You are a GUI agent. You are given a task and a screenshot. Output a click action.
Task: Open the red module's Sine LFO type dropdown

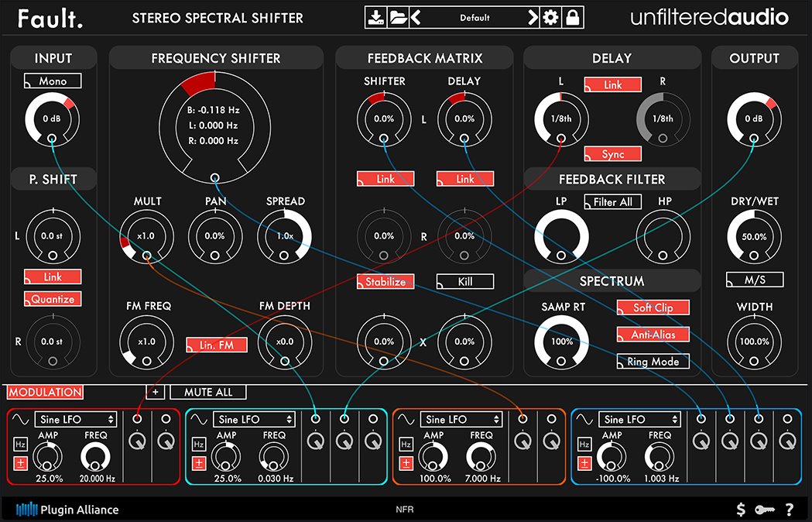click(76, 419)
